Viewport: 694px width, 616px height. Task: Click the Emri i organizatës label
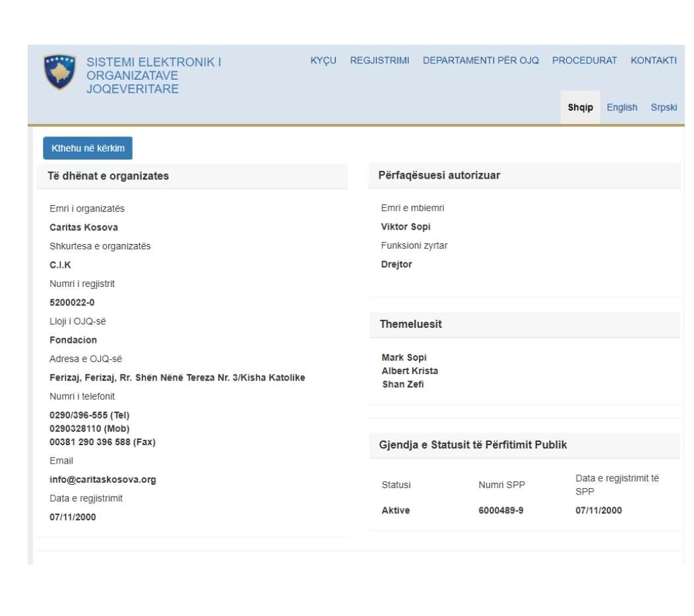87,209
